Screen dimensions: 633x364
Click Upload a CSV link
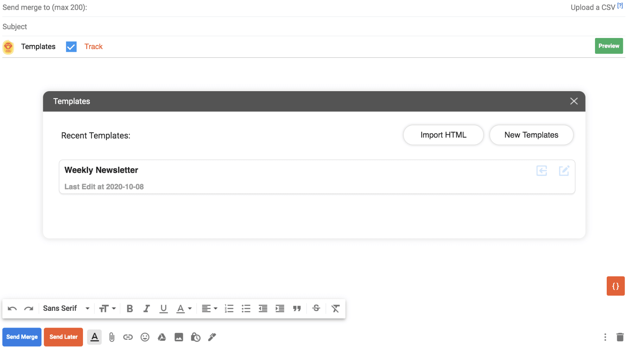click(x=593, y=7)
